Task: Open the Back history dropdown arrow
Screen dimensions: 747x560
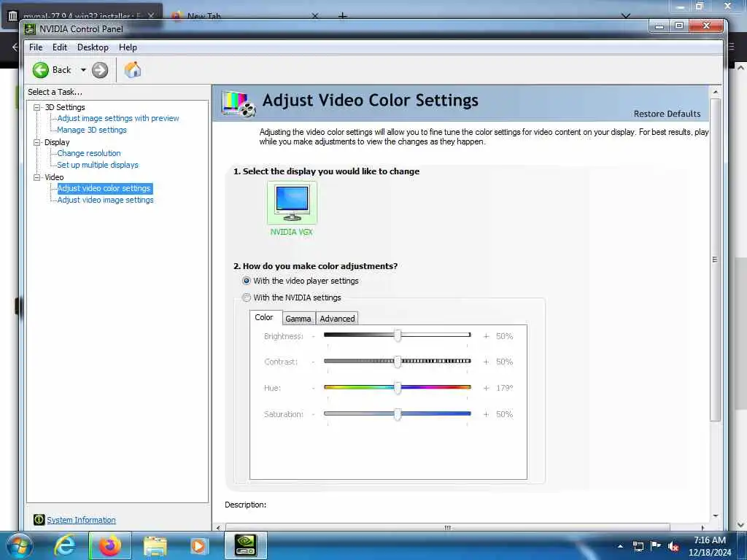Action: (83, 70)
